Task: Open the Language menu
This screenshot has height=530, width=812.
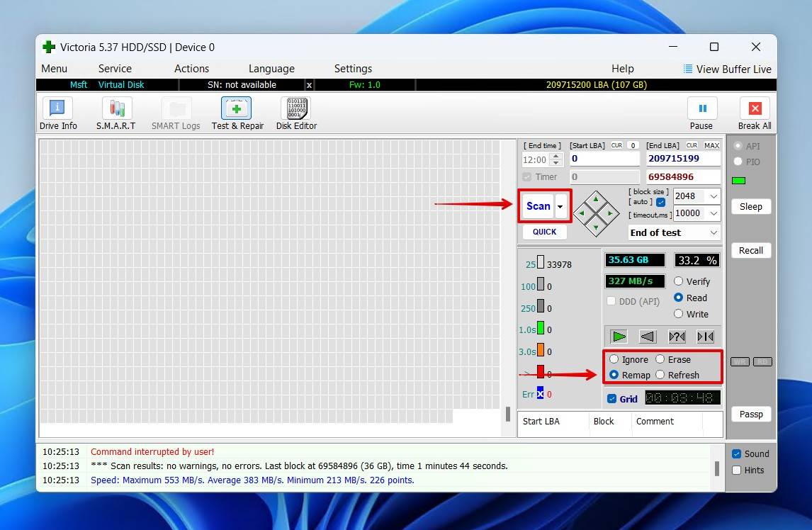Action: click(x=271, y=69)
